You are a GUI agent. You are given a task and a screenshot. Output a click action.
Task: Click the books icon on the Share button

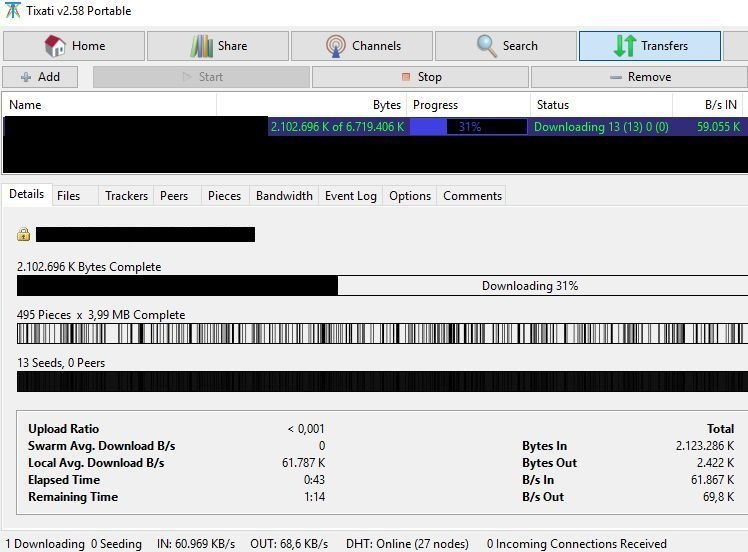click(x=202, y=46)
